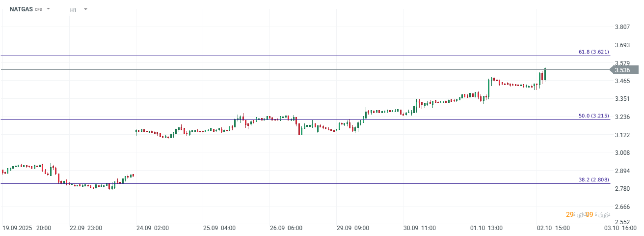Image resolution: width=644 pixels, height=236 pixels.
Task: Click the 24.09 02:00 time label
Action: coord(152,228)
